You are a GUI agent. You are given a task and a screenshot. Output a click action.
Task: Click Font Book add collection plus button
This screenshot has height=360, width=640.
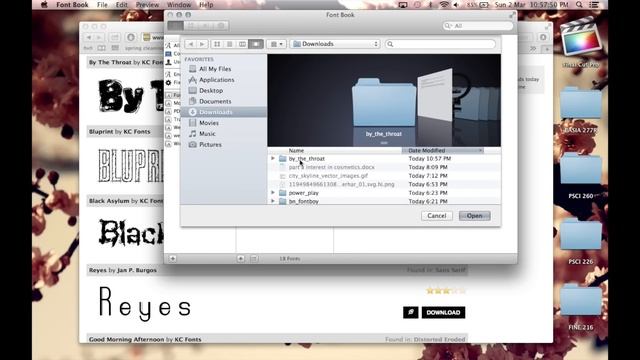pyautogui.click(x=173, y=259)
